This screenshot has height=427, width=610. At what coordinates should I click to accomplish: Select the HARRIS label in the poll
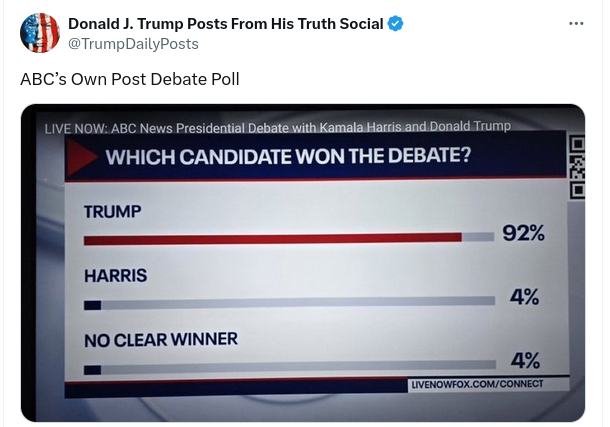click(x=116, y=275)
